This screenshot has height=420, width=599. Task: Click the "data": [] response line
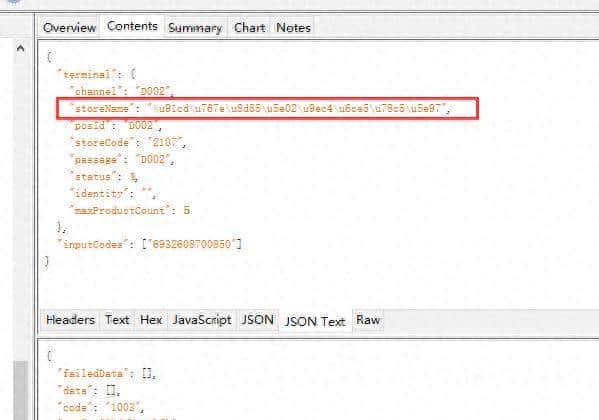pyautogui.click(x=89, y=391)
